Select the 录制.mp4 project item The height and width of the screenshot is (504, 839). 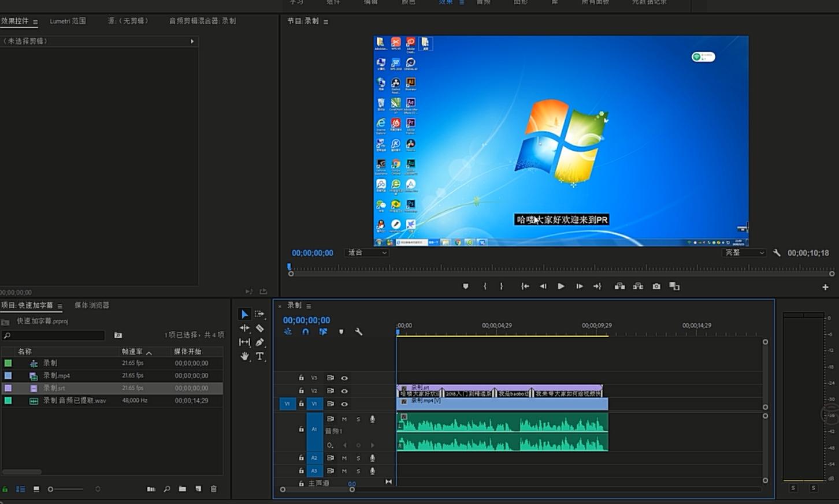(x=57, y=376)
